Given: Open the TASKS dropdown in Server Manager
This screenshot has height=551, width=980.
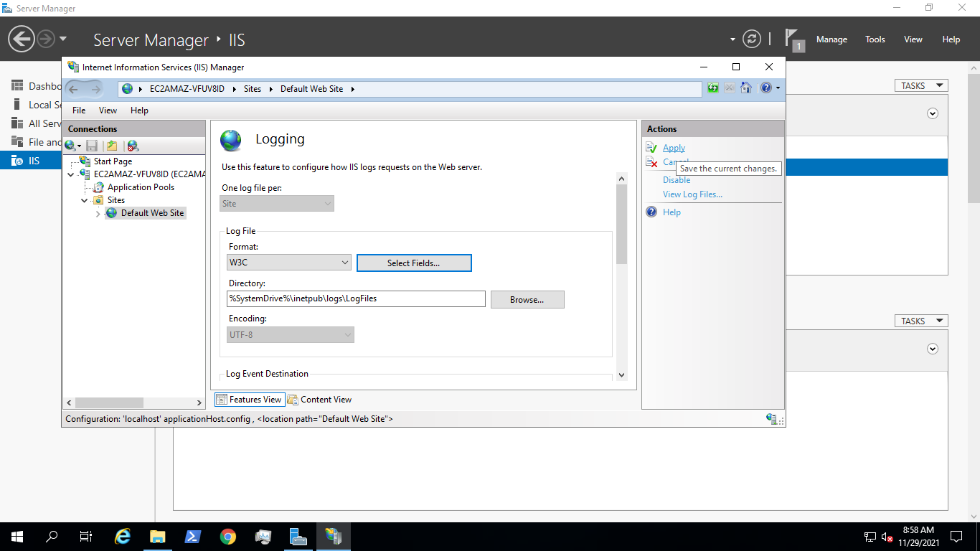Looking at the screenshot, I should (920, 85).
